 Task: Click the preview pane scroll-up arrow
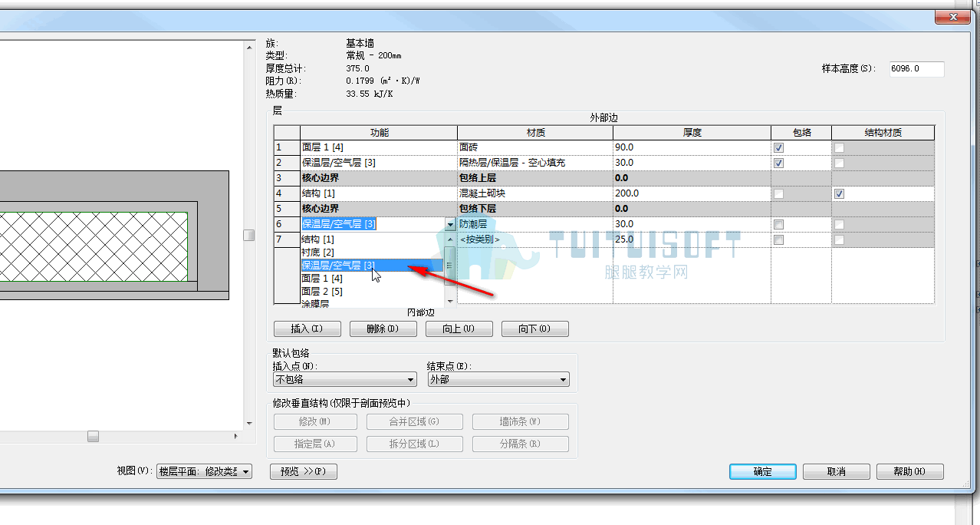click(248, 47)
